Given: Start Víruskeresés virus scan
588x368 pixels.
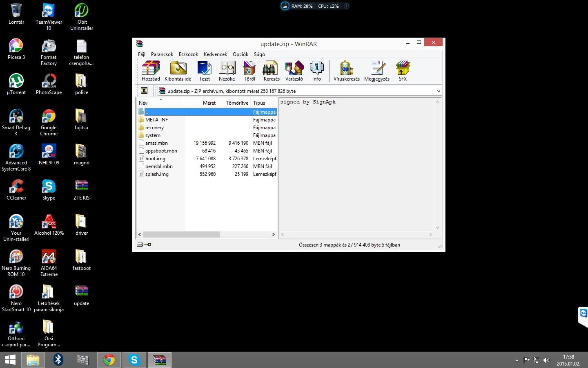Looking at the screenshot, I should (x=346, y=71).
